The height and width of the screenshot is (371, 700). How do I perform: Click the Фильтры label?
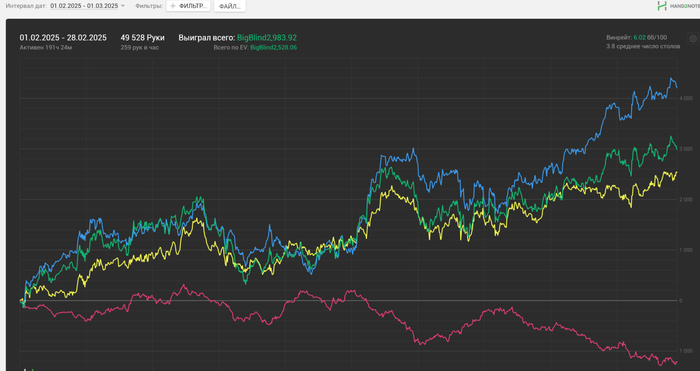[x=149, y=6]
